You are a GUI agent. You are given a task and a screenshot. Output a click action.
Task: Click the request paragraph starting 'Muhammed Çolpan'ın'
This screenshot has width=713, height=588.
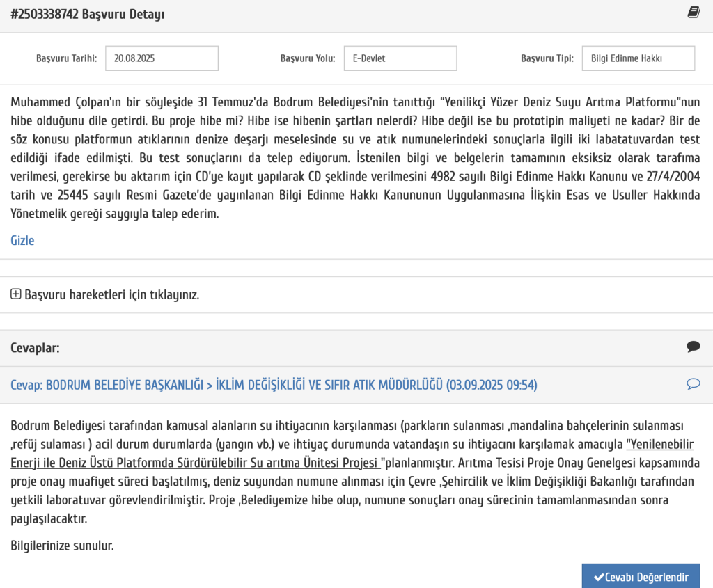[355, 158]
